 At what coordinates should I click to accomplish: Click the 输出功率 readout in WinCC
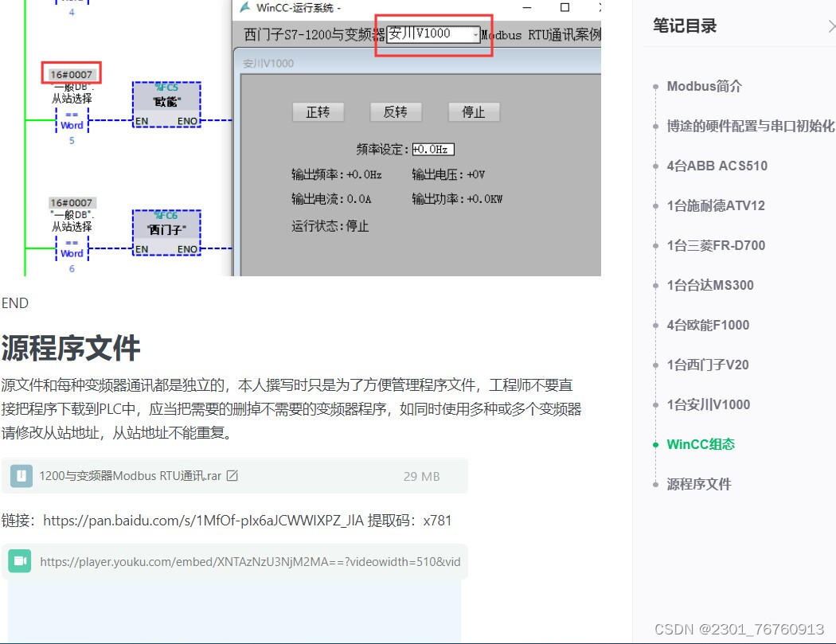tap(457, 199)
